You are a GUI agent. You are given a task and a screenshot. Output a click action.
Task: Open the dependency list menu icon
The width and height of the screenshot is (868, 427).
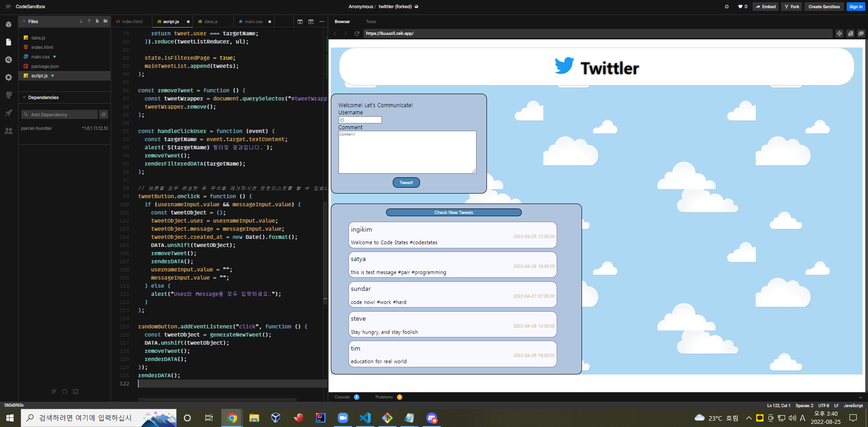[104, 114]
